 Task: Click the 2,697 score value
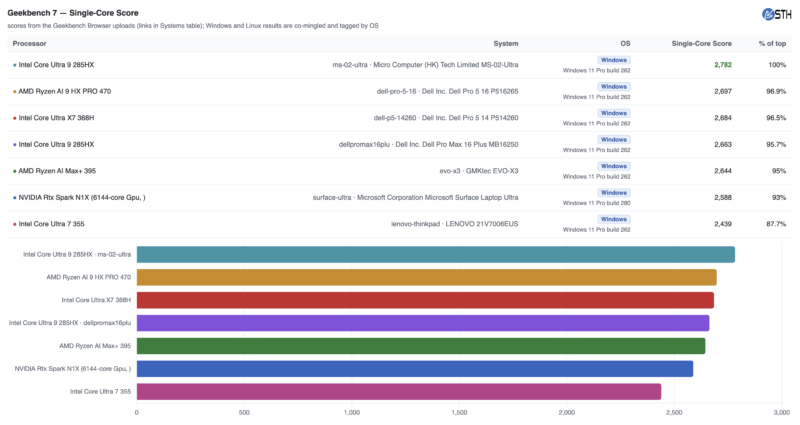723,91
